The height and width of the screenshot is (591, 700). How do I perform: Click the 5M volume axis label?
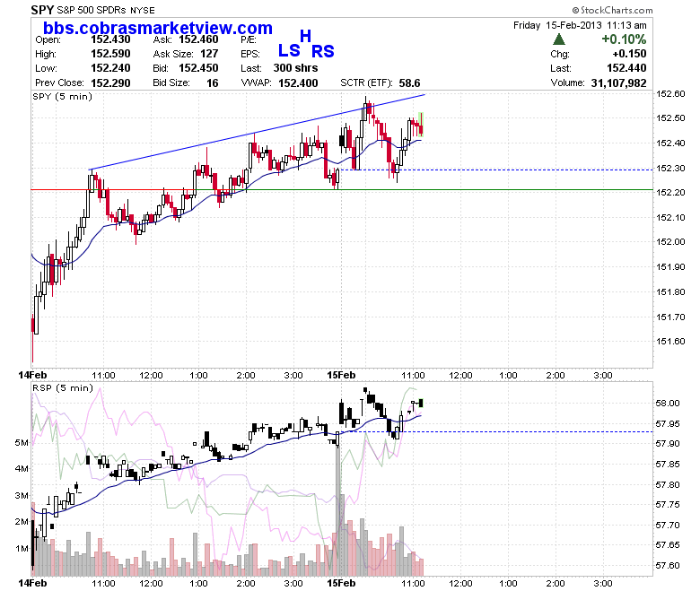point(22,442)
